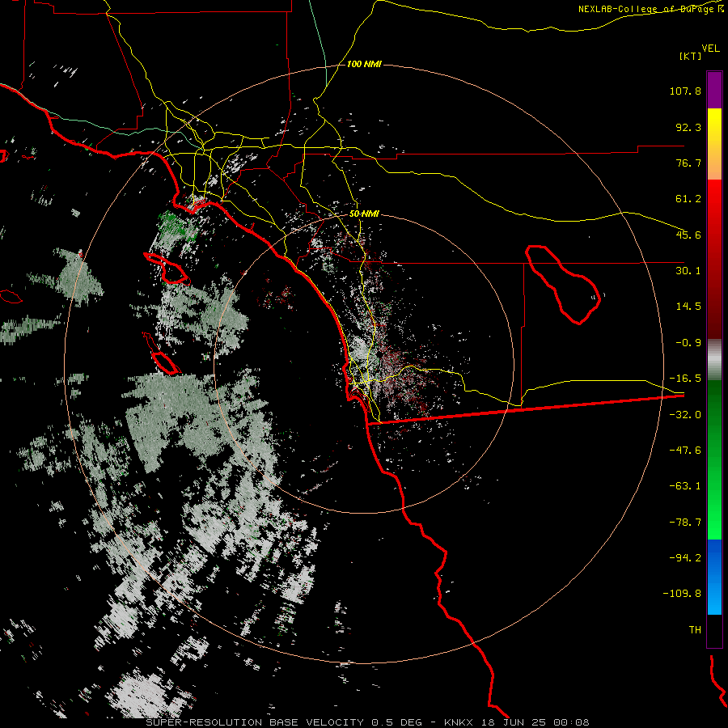
Task: Click the -63.1 velocity scale value
Action: (x=685, y=486)
